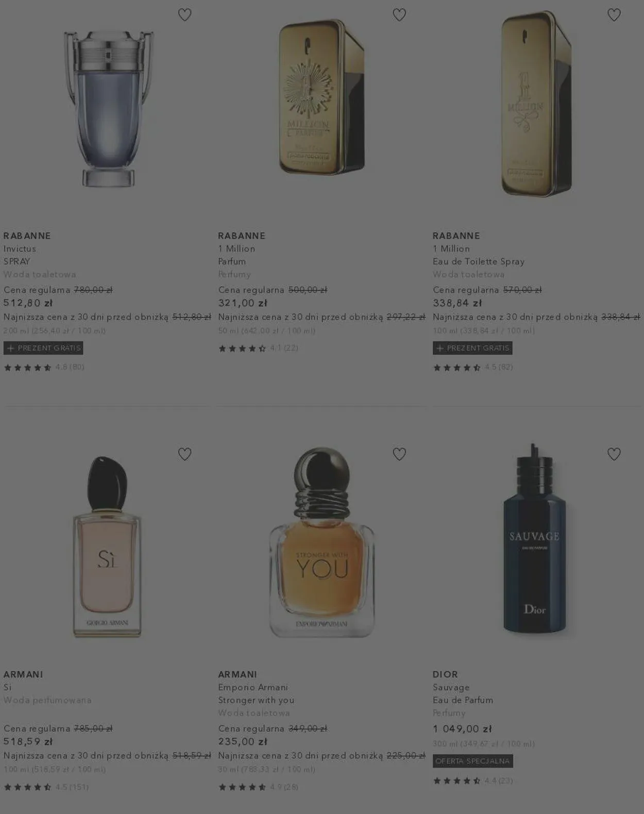Select the Armani Sì bottle image
This screenshot has height=814, width=644.
pos(107,546)
